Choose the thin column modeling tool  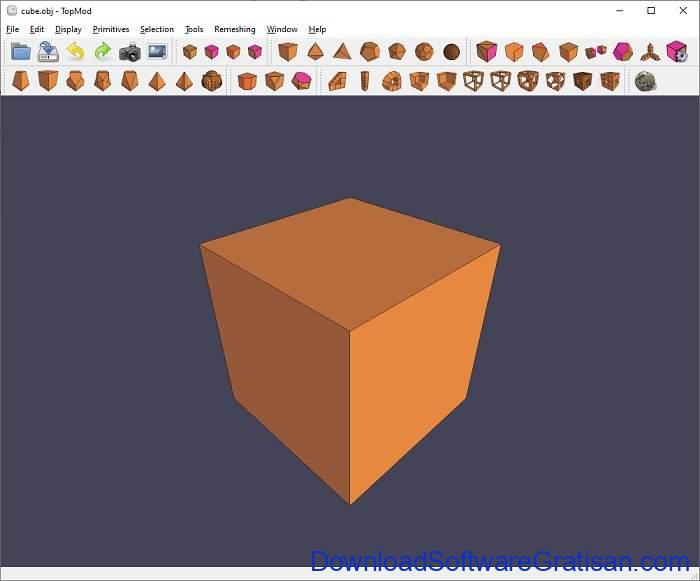pos(365,82)
